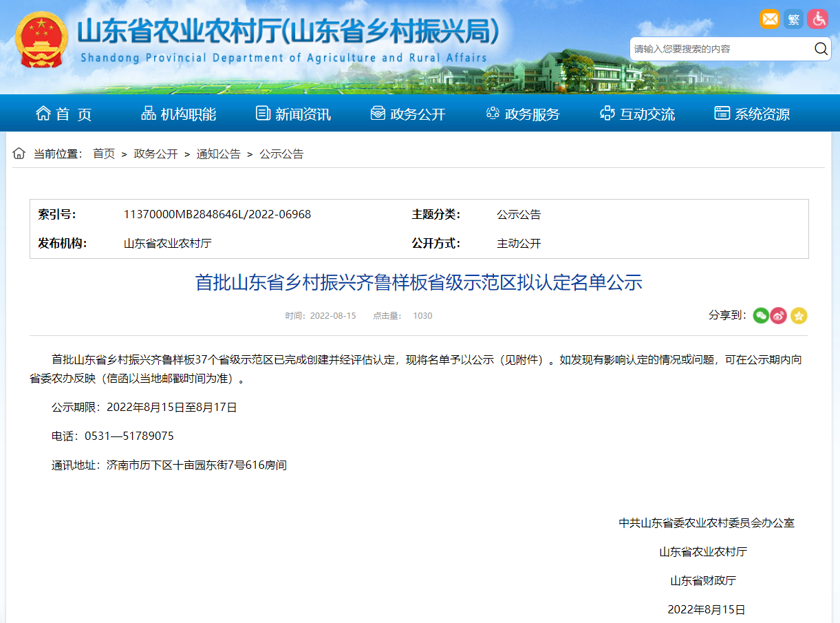
Task: Click the 公示公告 breadcrumb link
Action: coord(281,154)
